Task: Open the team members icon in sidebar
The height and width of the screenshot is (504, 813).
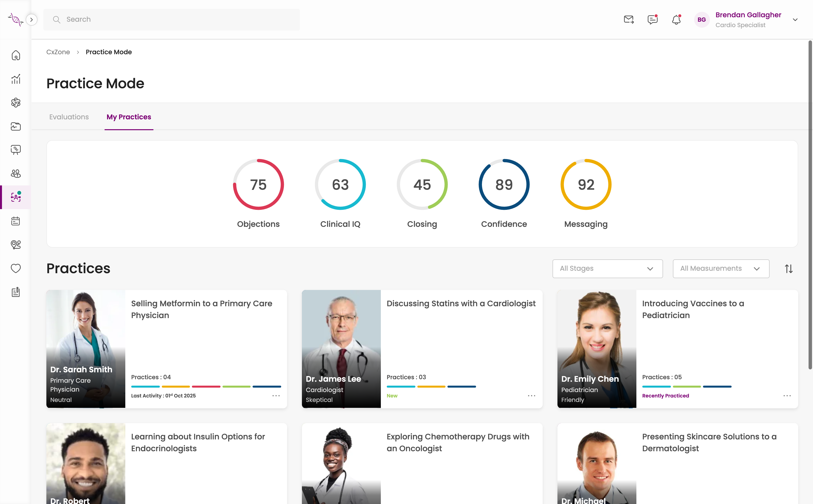Action: click(16, 174)
